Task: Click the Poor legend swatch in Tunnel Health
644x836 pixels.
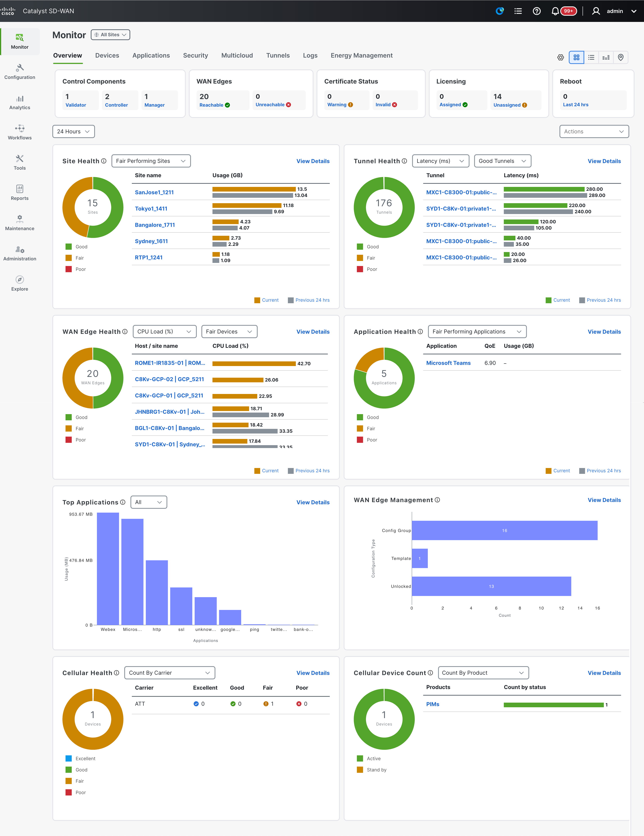Action: point(360,269)
